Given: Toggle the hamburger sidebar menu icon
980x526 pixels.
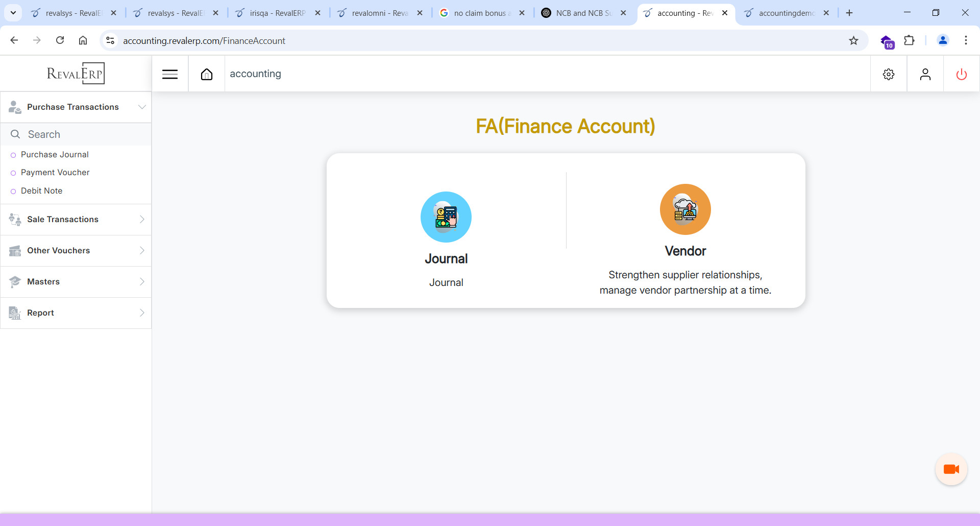Looking at the screenshot, I should point(170,75).
